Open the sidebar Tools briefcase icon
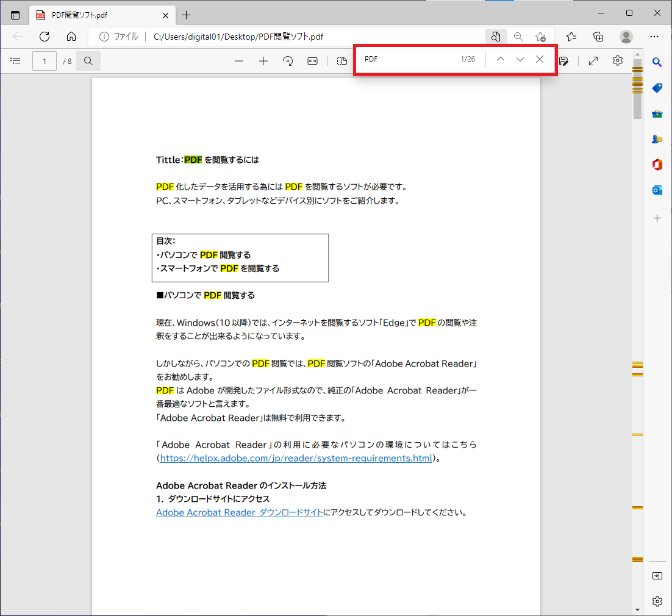672x616 pixels. [x=657, y=113]
